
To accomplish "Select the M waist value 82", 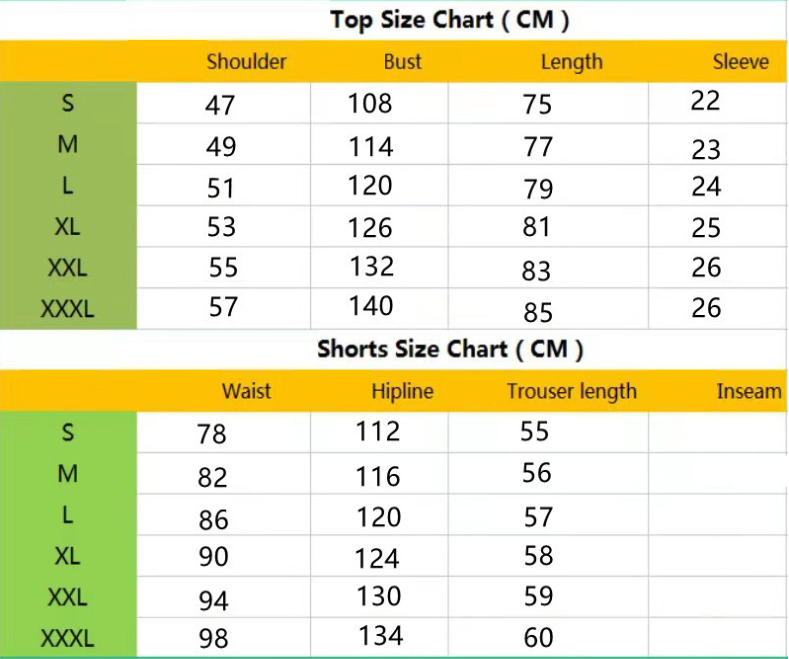I will click(213, 477).
